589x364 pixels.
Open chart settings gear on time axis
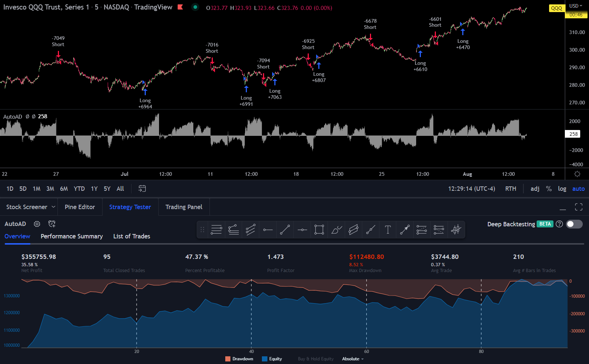pos(577,174)
